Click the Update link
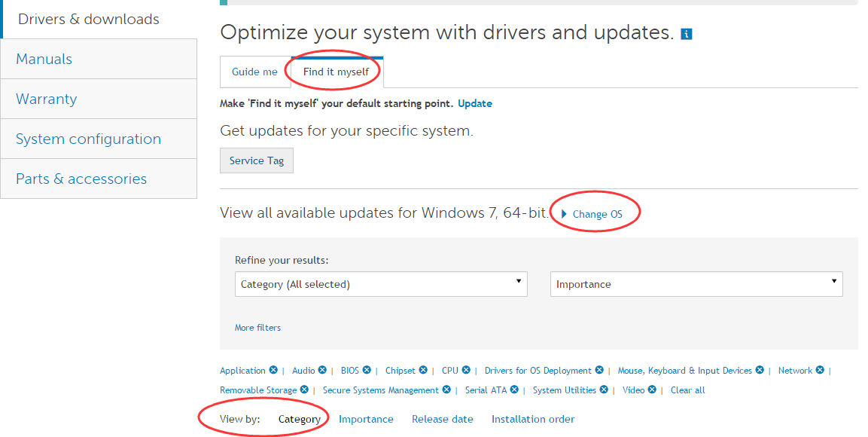Image resolution: width=868 pixels, height=437 pixels. coord(474,103)
